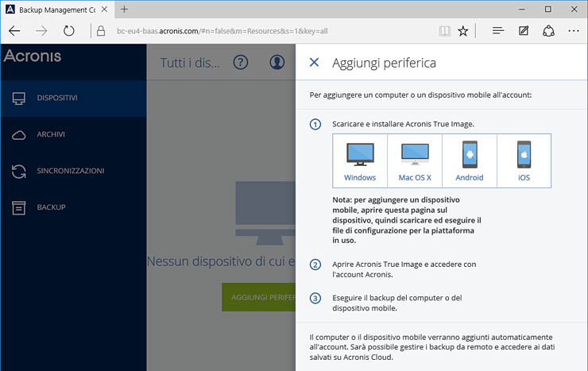The width and height of the screenshot is (588, 371).
Task: Go back with the browser back arrow
Action: point(14,31)
